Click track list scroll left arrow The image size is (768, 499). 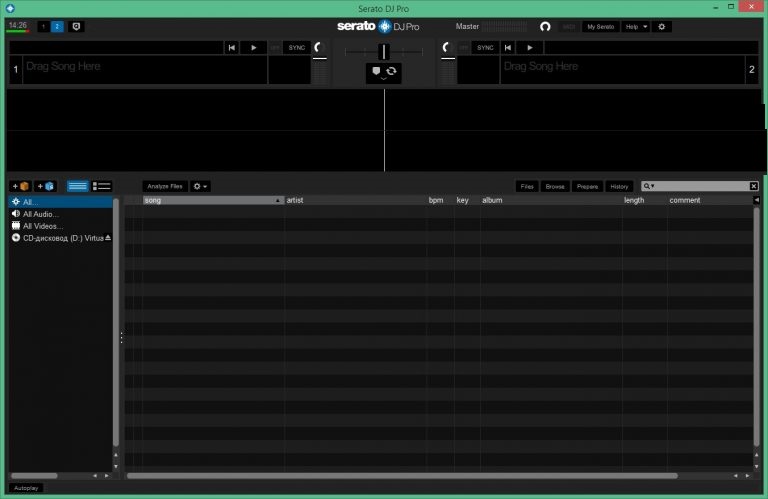coord(735,475)
